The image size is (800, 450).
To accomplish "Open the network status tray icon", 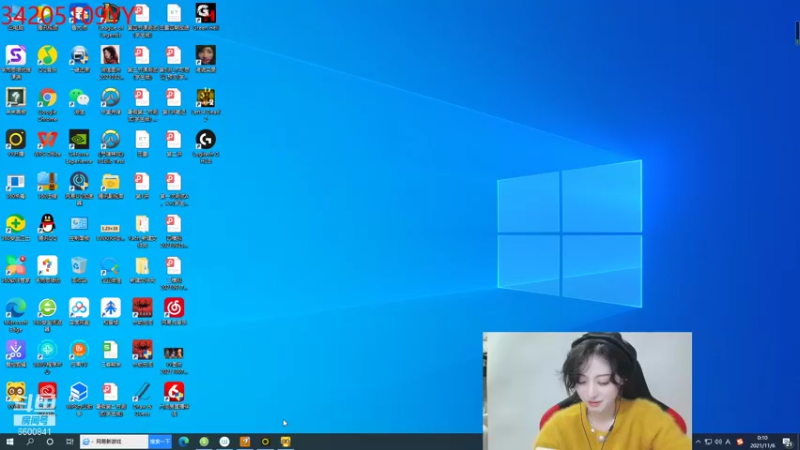I will 708,442.
